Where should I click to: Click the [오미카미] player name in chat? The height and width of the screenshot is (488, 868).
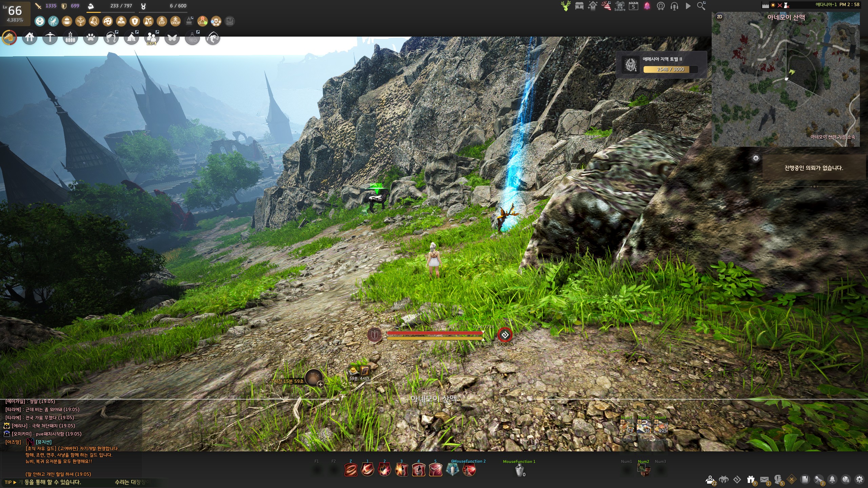(22, 434)
